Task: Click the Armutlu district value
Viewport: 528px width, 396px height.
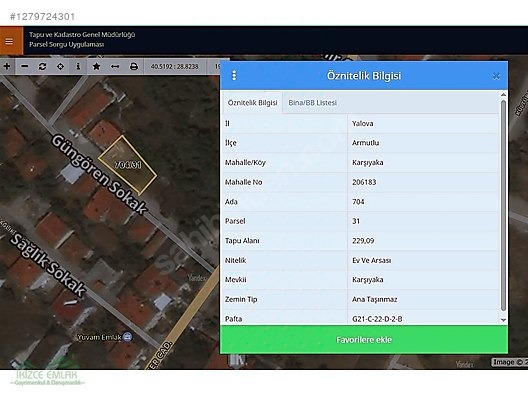Action: pos(365,143)
